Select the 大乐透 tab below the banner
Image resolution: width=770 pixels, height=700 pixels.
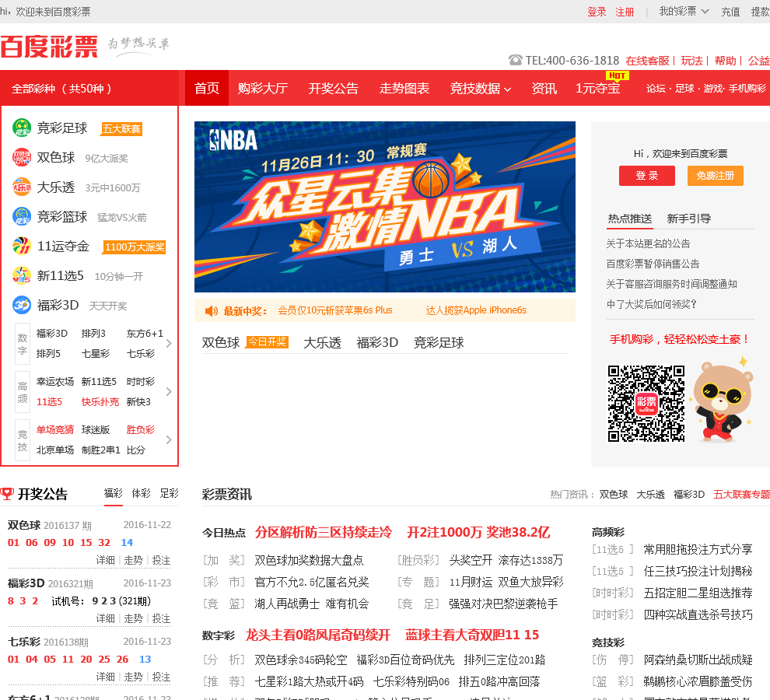coord(322,342)
